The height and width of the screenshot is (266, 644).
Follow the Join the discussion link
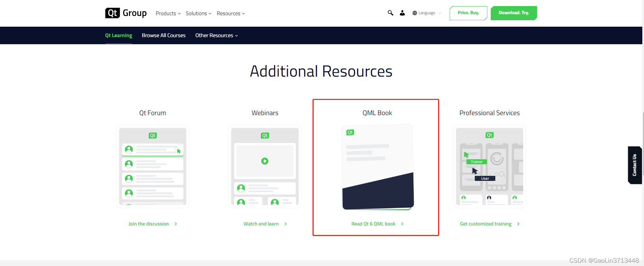[x=149, y=224]
